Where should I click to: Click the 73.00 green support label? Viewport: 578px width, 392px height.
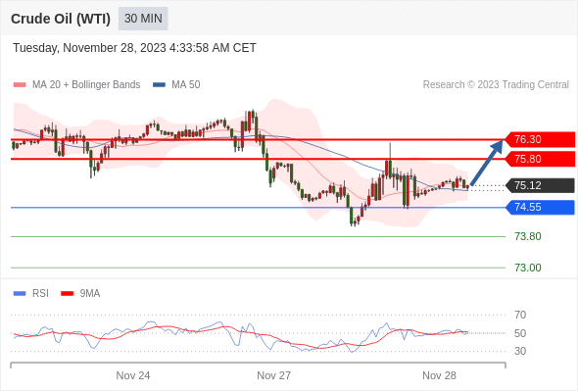point(528,268)
